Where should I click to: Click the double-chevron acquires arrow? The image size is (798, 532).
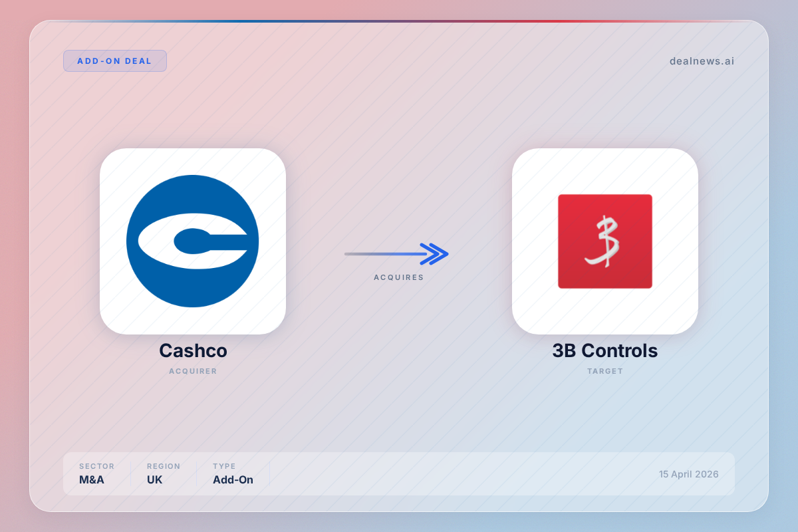pyautogui.click(x=397, y=253)
